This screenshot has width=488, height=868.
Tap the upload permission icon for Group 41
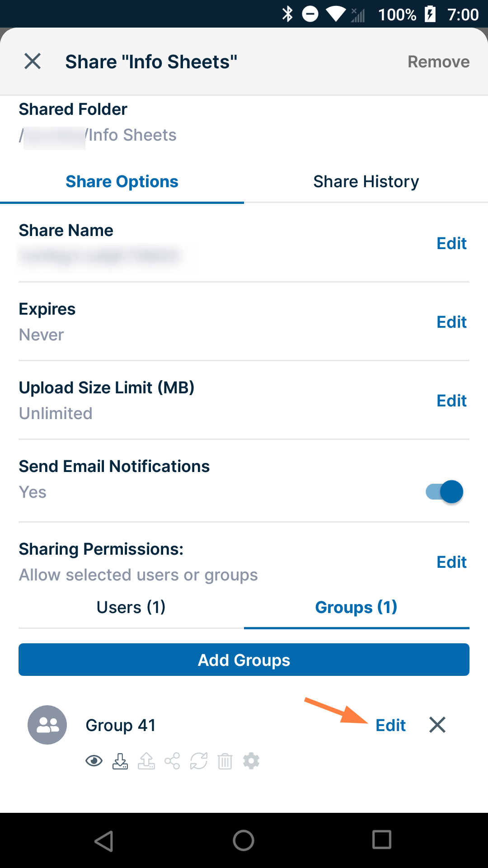point(146,761)
